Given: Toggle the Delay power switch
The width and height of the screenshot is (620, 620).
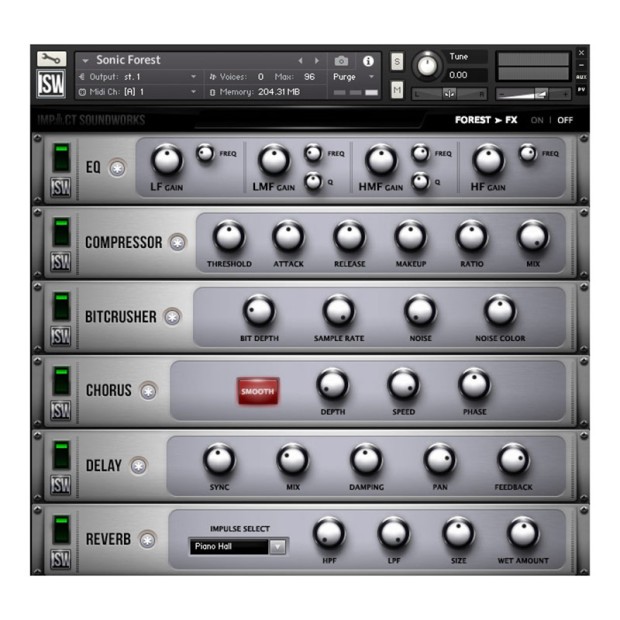Looking at the screenshot, I should [61, 455].
